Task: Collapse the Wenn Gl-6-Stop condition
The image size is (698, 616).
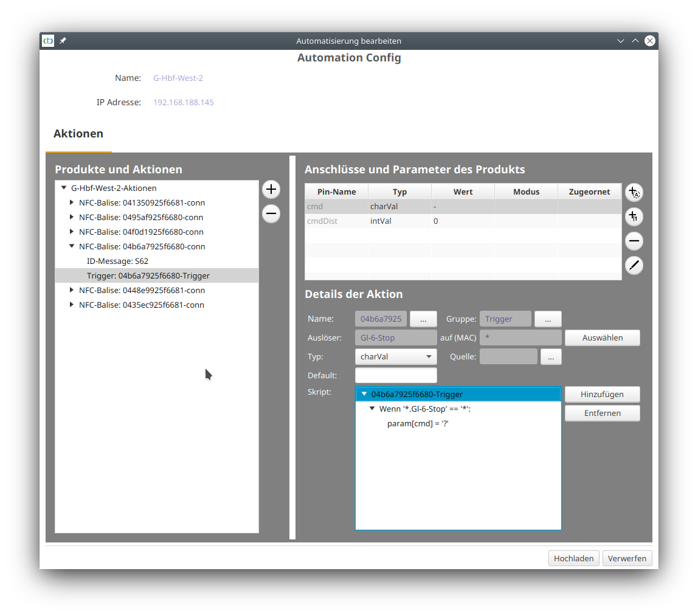Action: (373, 409)
